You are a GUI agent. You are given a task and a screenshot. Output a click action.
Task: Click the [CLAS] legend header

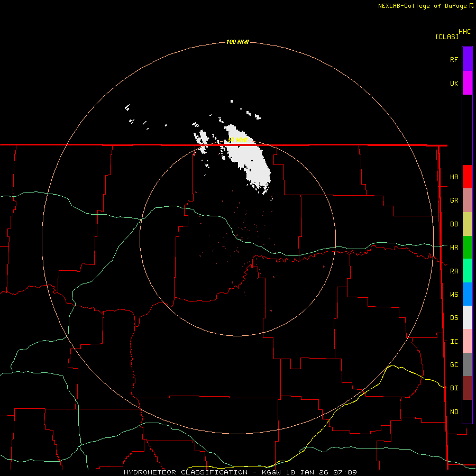pyautogui.click(x=447, y=36)
